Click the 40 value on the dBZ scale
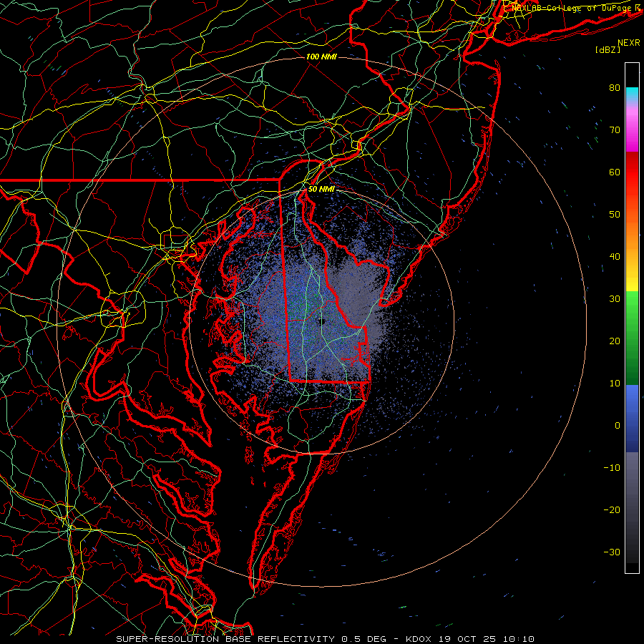Viewport: 644px width, 644px height. click(x=615, y=257)
